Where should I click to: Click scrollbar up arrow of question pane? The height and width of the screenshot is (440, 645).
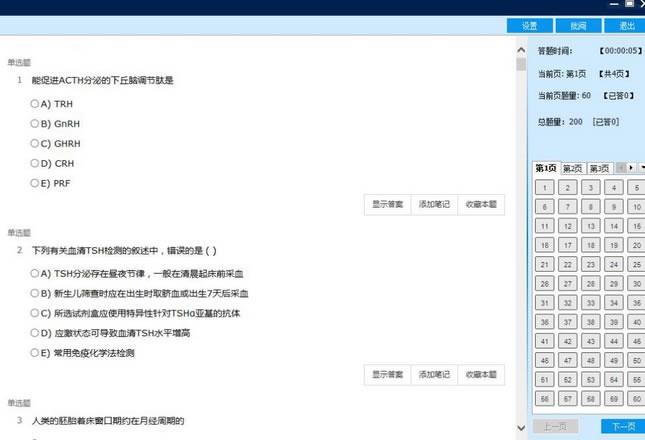[x=521, y=49]
